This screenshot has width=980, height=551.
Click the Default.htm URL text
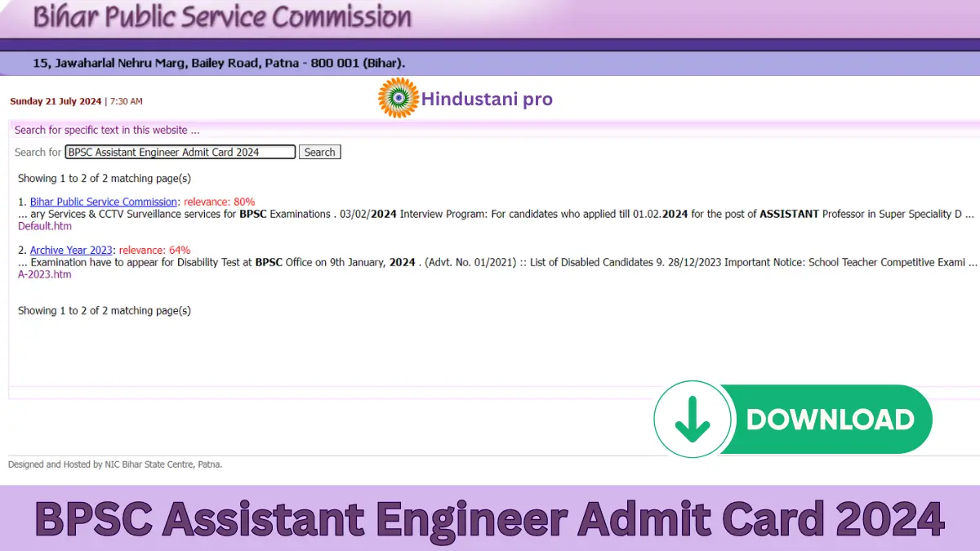click(x=45, y=226)
